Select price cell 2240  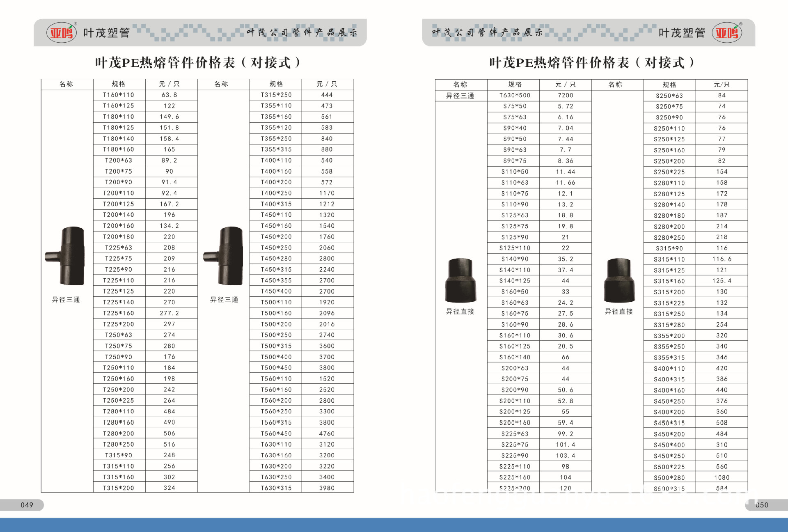point(328,270)
